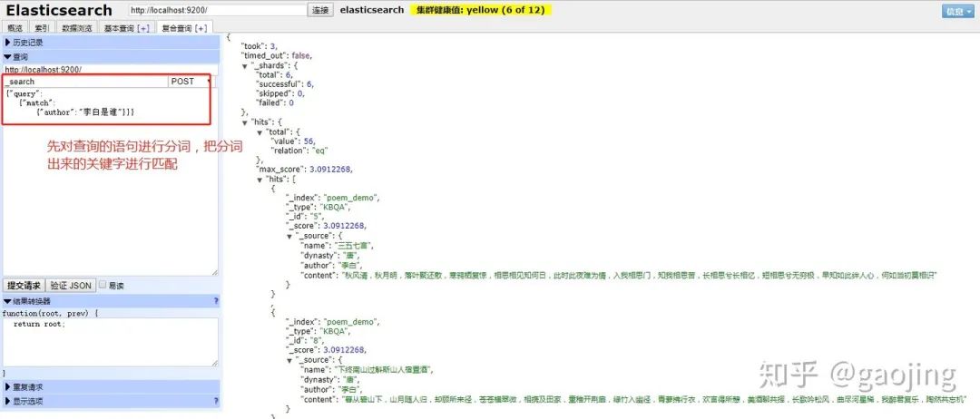Click the 验证 JSON button
The image size is (980, 419).
click(x=72, y=286)
